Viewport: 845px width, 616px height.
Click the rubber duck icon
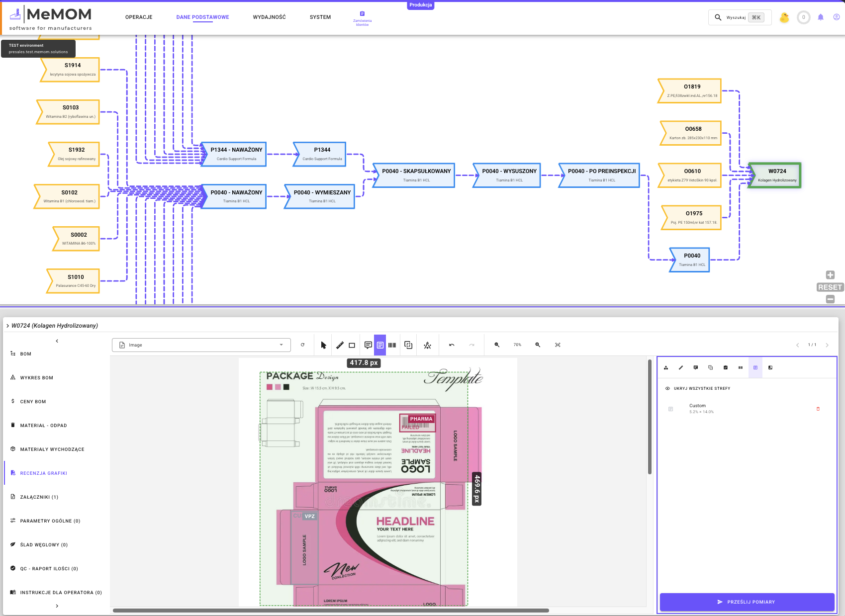coord(784,17)
